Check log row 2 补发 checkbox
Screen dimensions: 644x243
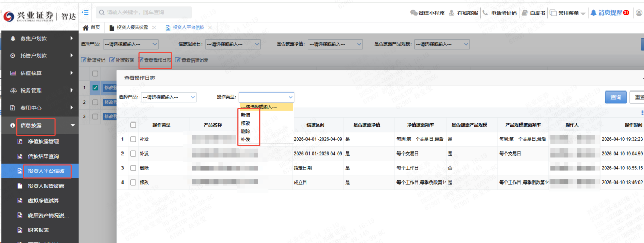[133, 153]
